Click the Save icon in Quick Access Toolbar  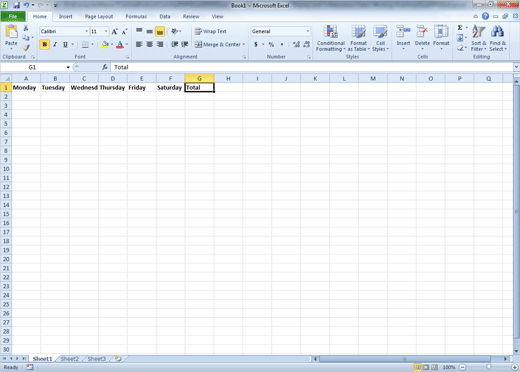pyautogui.click(x=17, y=5)
